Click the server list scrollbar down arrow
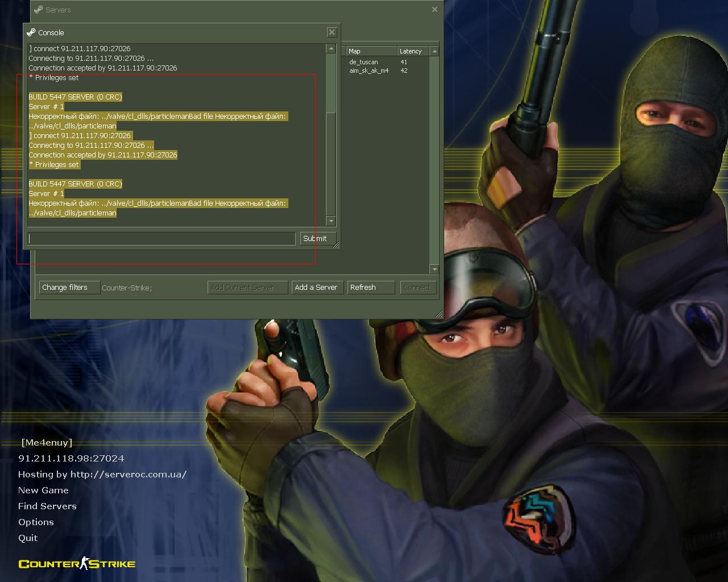This screenshot has width=728, height=582. click(x=435, y=269)
